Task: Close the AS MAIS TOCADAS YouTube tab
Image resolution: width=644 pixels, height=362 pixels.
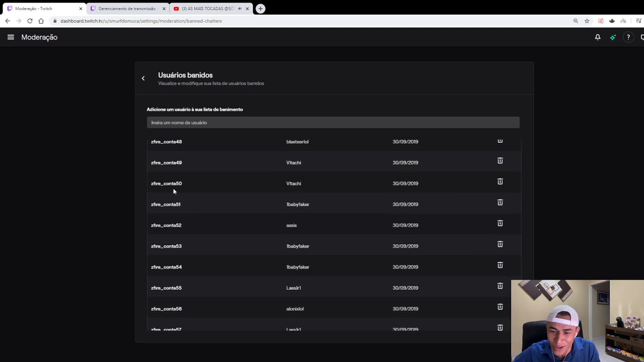Action: tap(247, 9)
